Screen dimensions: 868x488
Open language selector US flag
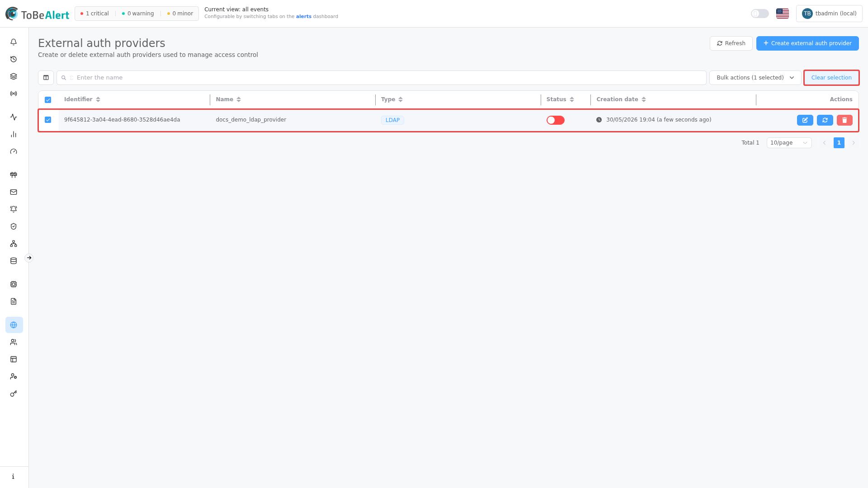[x=782, y=14]
